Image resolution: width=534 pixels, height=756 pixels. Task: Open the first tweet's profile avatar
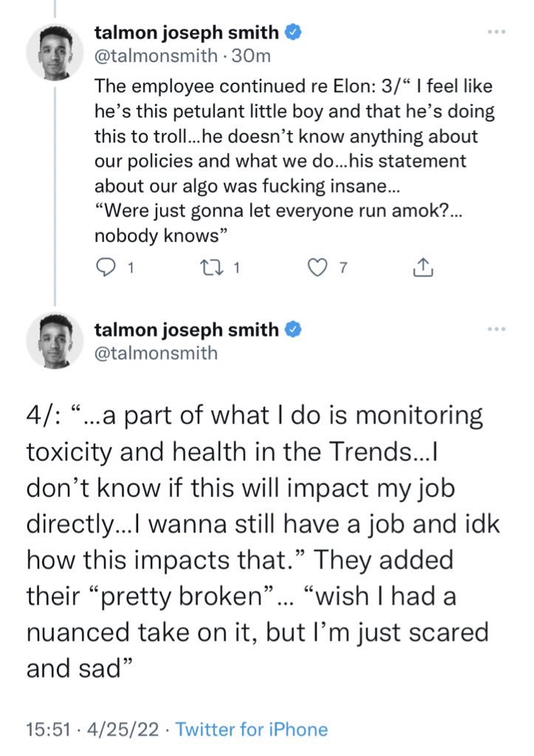pyautogui.click(x=55, y=52)
